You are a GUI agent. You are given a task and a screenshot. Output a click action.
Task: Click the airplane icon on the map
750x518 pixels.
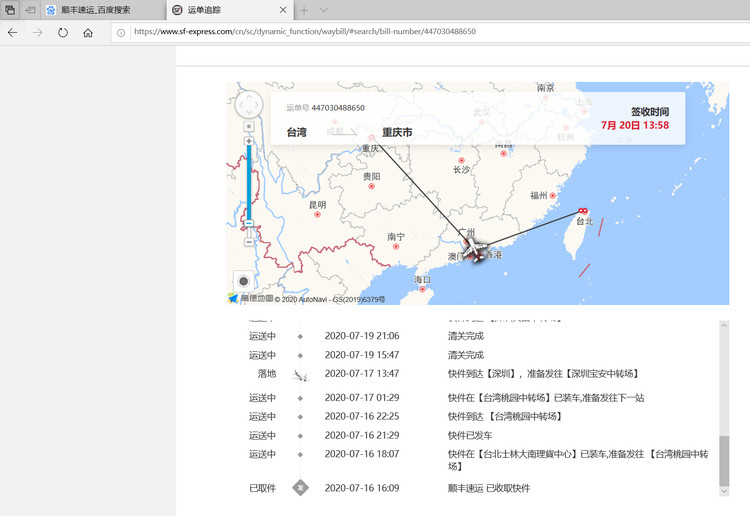473,248
